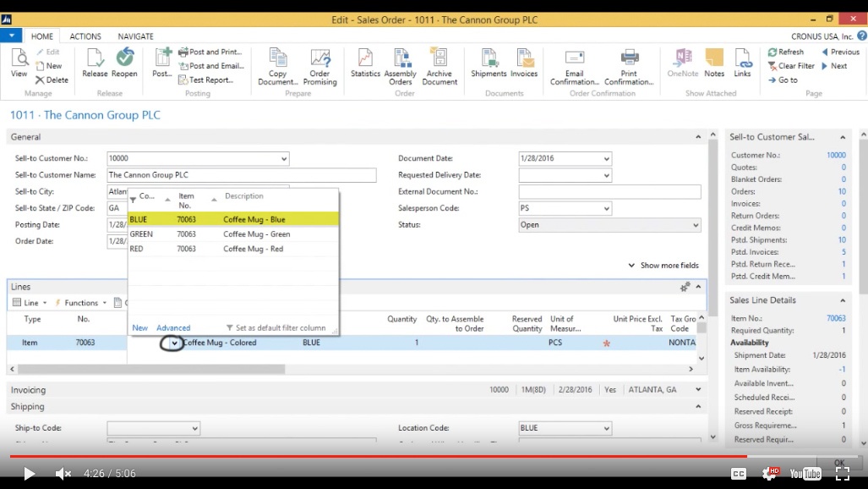
Task: Click the Email Confirmation icon
Action: point(575,65)
